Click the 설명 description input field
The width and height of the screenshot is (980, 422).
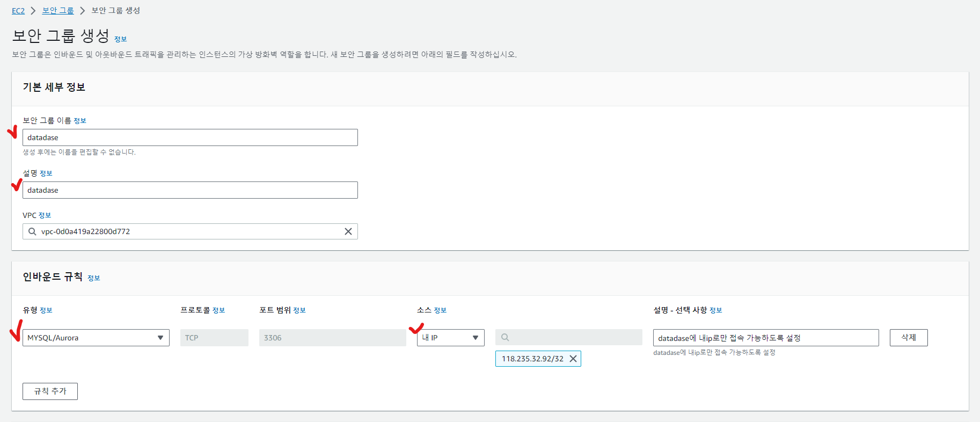tap(190, 190)
